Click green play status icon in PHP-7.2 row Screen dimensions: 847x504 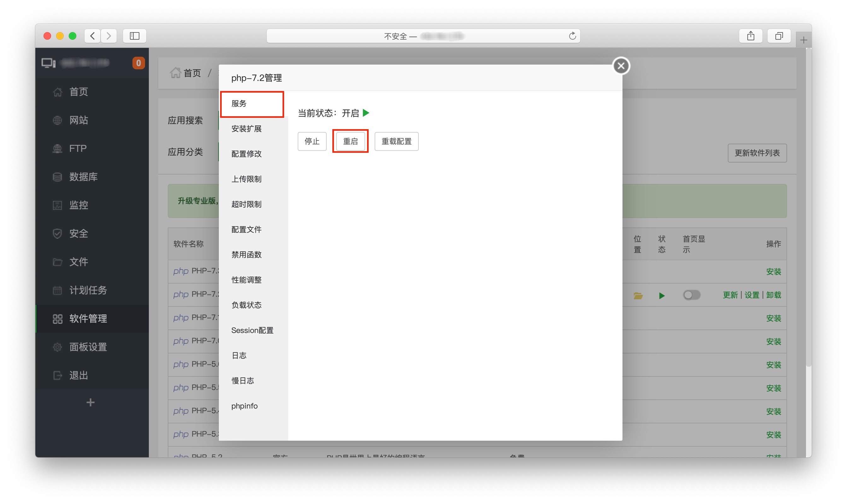pyautogui.click(x=661, y=296)
